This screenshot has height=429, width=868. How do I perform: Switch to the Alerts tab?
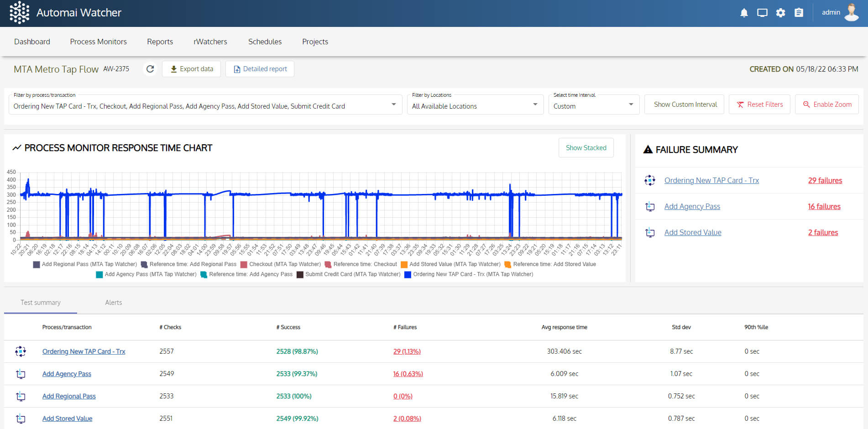pos(113,302)
